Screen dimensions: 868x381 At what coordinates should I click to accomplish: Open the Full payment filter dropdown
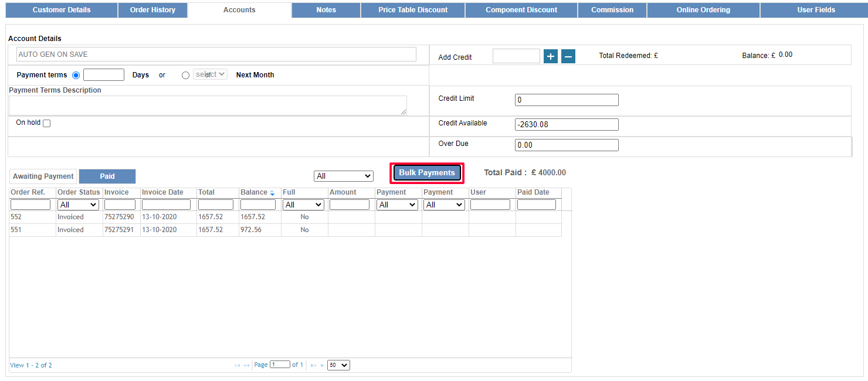[x=303, y=204]
